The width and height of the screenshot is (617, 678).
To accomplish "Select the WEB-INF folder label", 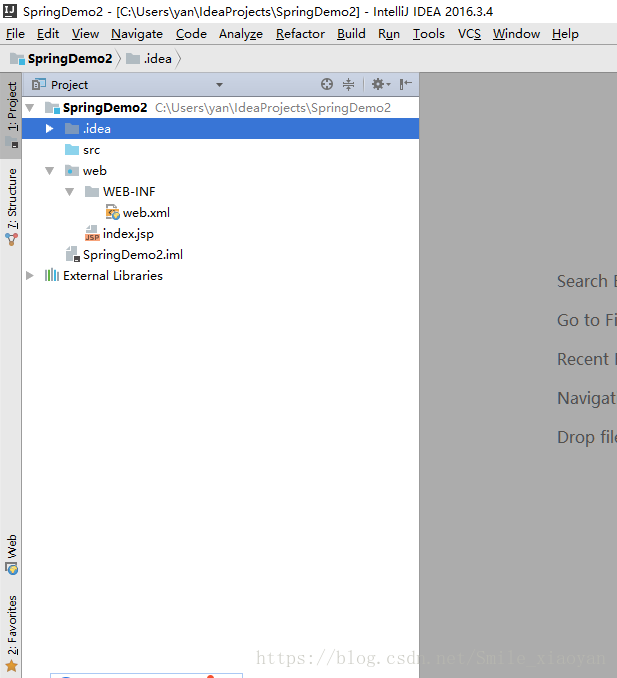I will [129, 192].
